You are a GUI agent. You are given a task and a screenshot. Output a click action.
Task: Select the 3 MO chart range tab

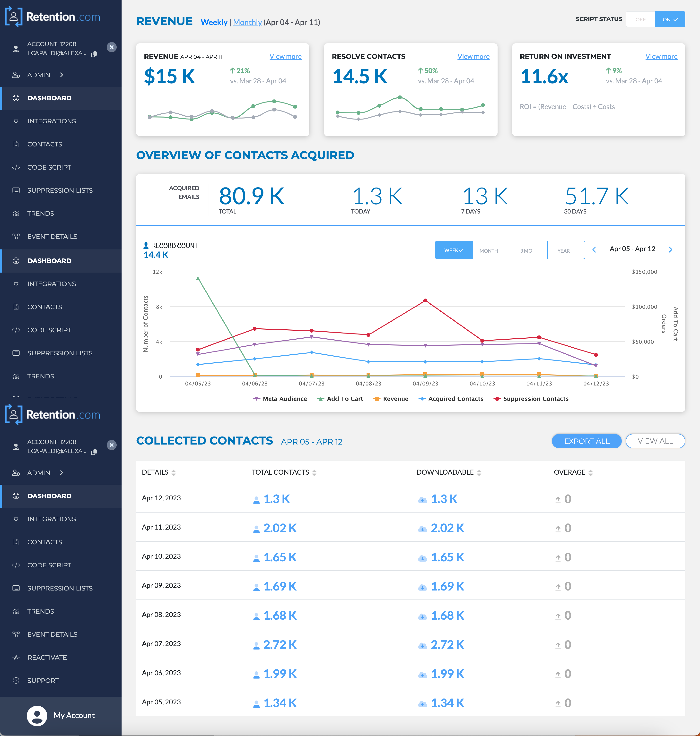pyautogui.click(x=529, y=250)
